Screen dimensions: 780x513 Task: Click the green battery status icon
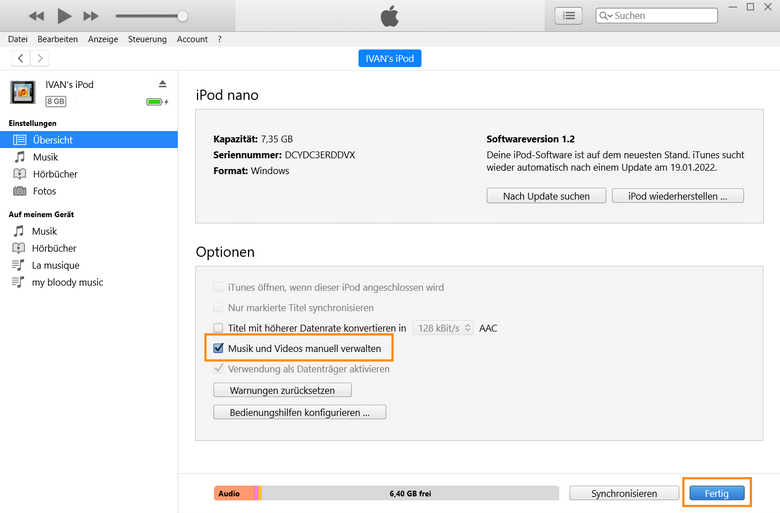[155, 102]
